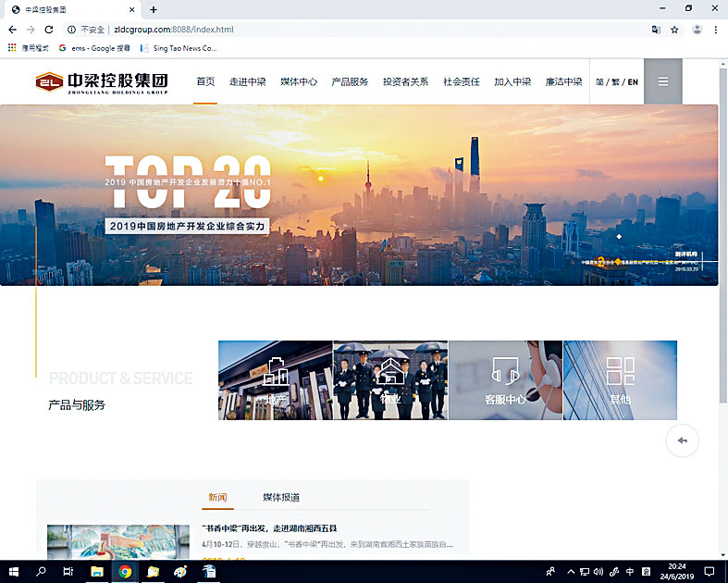
Task: Bookmark this page with star icon
Action: 674,30
